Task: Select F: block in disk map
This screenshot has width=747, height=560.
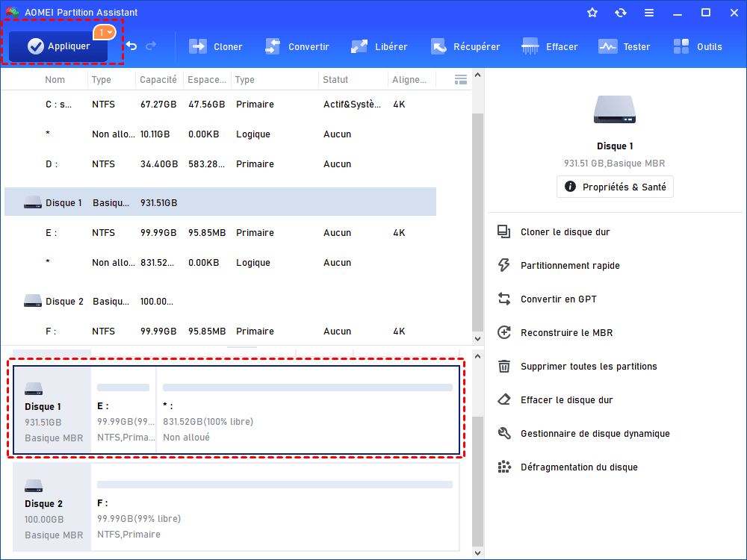Action: point(275,507)
